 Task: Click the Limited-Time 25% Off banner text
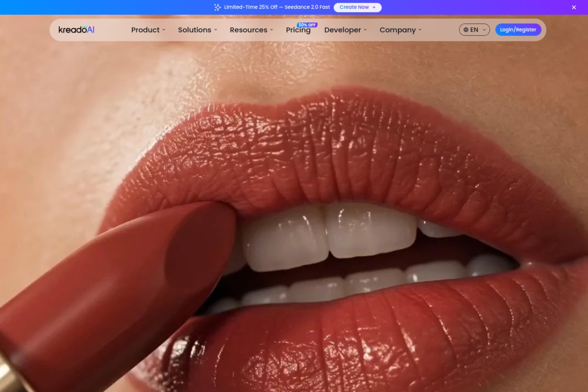pos(277,7)
